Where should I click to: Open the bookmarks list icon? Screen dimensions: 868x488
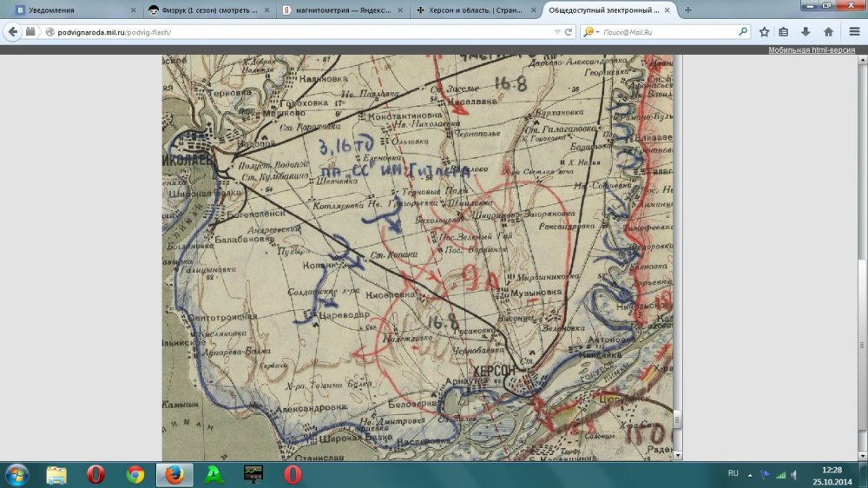pyautogui.click(x=784, y=31)
